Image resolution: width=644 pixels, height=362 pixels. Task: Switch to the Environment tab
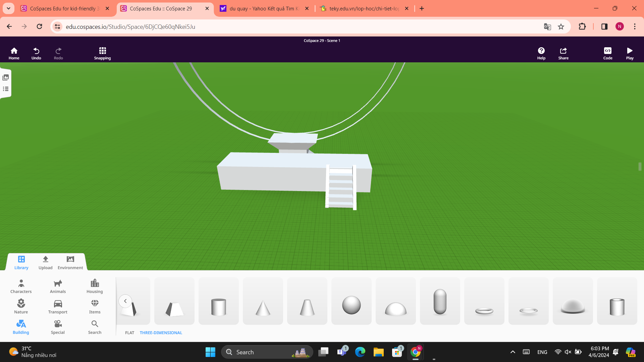(70, 262)
